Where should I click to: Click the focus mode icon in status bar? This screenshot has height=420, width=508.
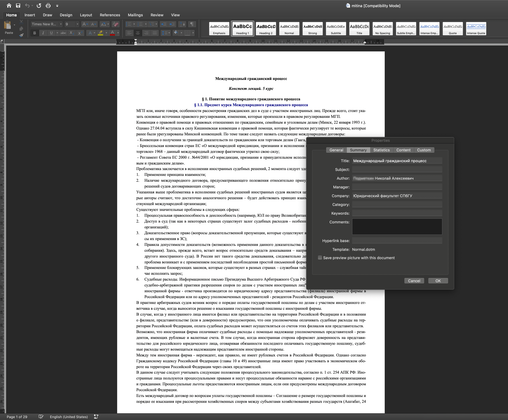coord(96,416)
